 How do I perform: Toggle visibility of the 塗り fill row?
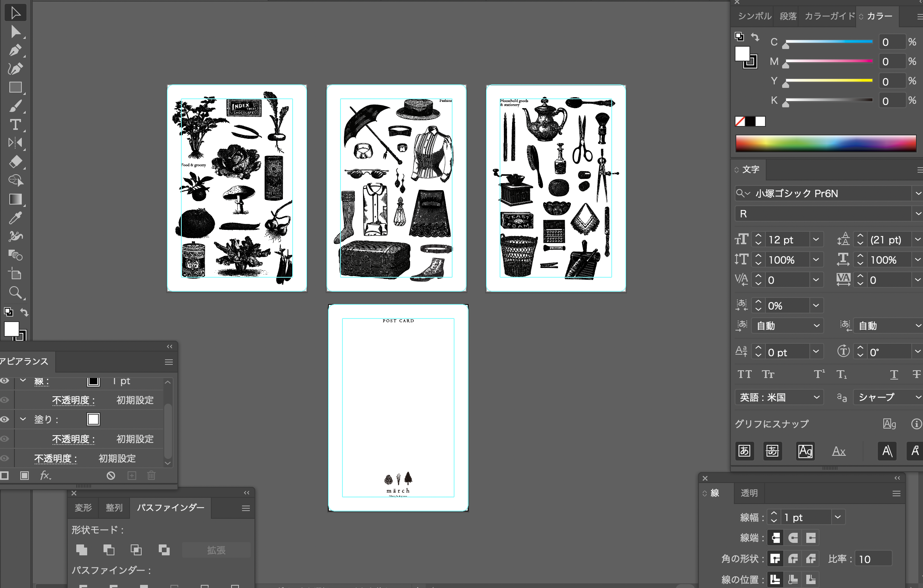(x=5, y=419)
